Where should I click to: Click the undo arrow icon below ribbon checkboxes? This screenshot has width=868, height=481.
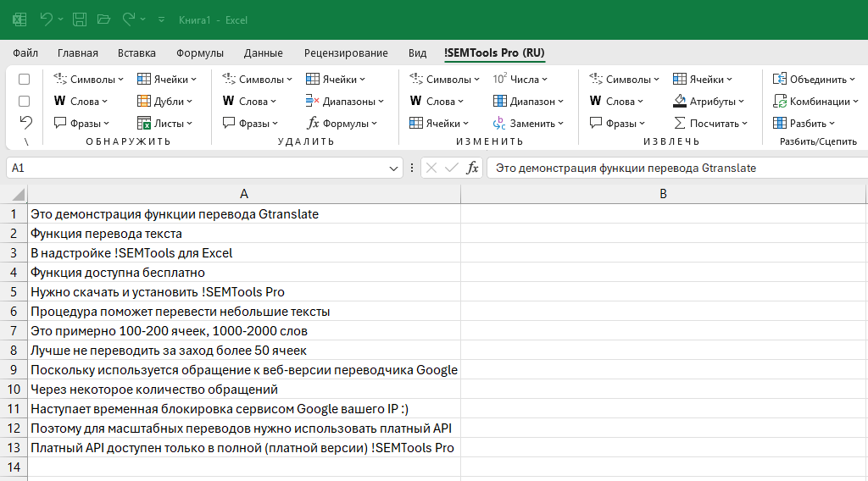(x=25, y=122)
